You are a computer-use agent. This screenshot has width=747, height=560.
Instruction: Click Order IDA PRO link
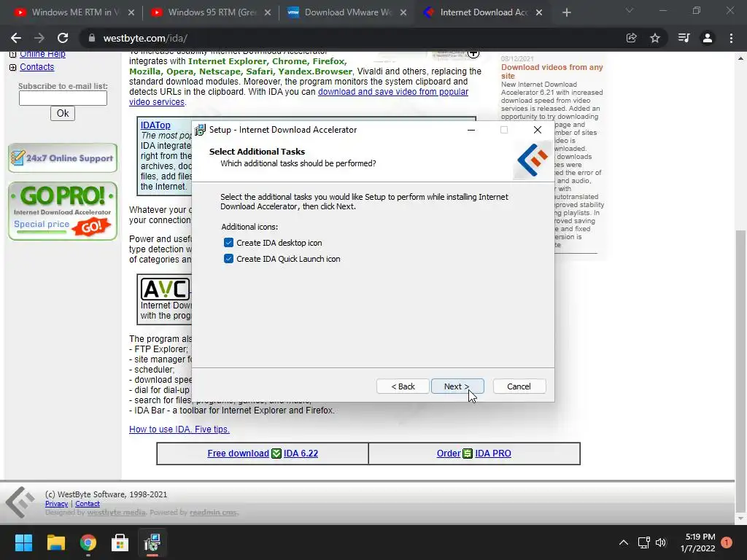[x=474, y=454]
